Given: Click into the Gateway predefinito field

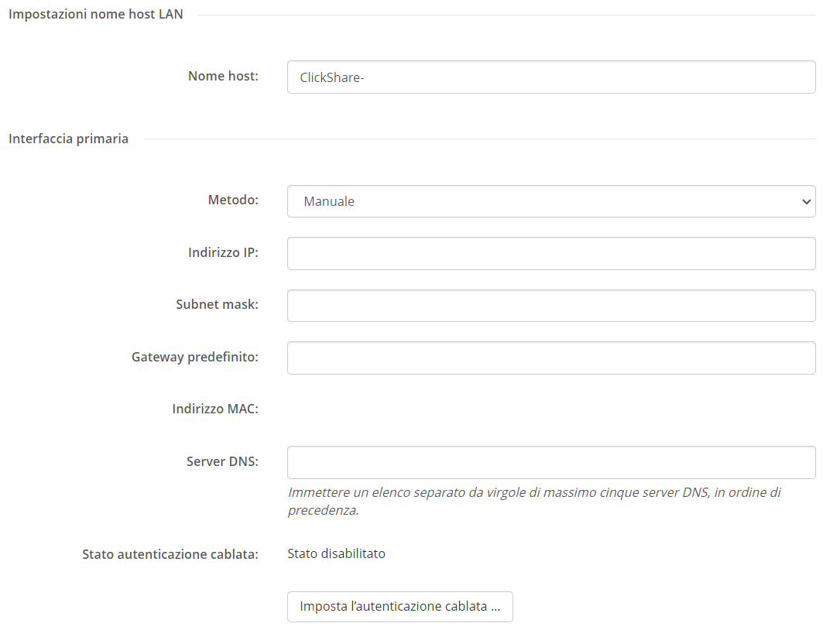Looking at the screenshot, I should (x=551, y=358).
